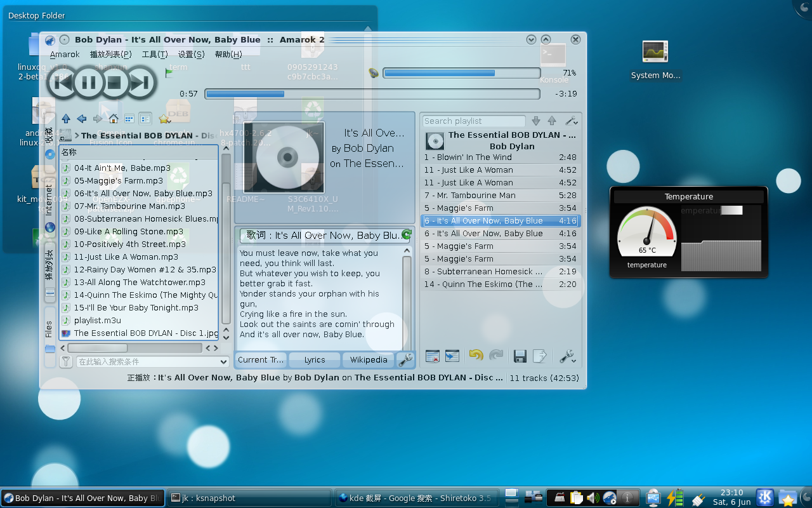Show the active track in playlist
Image resolution: width=812 pixels, height=508 pixels.
[452, 356]
